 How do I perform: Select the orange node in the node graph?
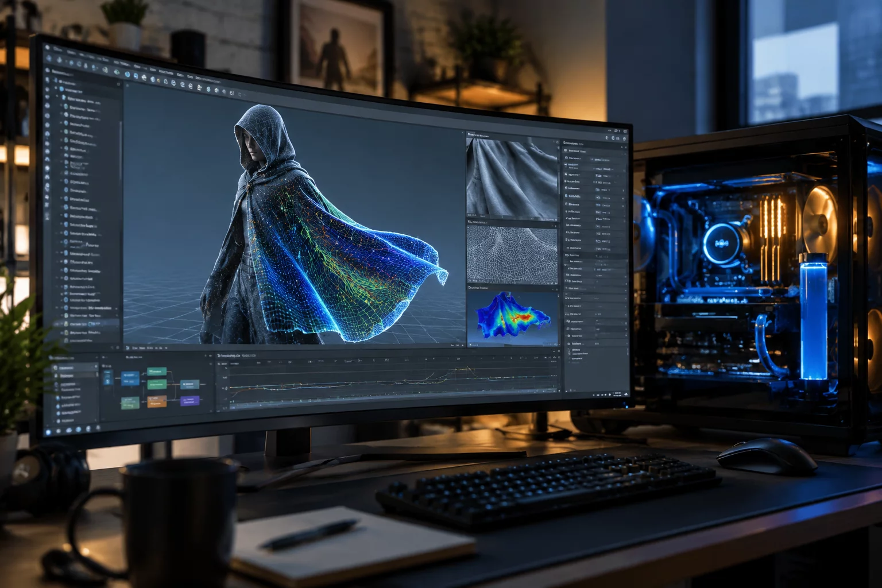pos(157,401)
